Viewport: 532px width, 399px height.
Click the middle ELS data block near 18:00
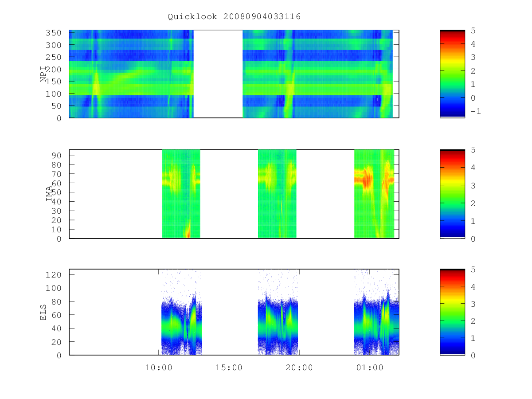click(x=278, y=312)
